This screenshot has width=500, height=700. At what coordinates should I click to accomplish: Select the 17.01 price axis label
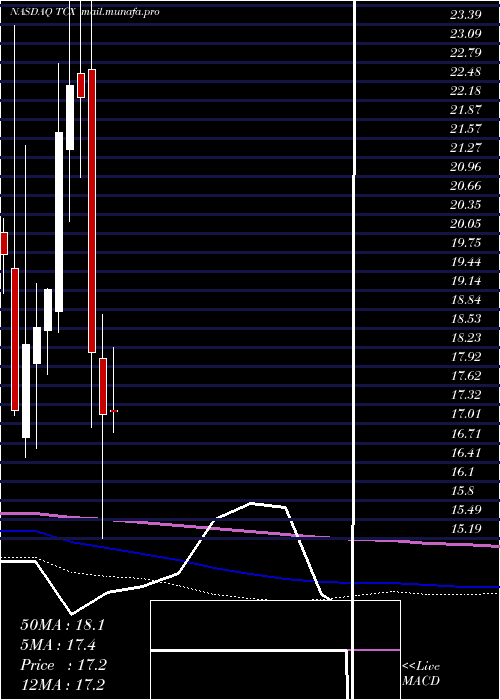(466, 414)
